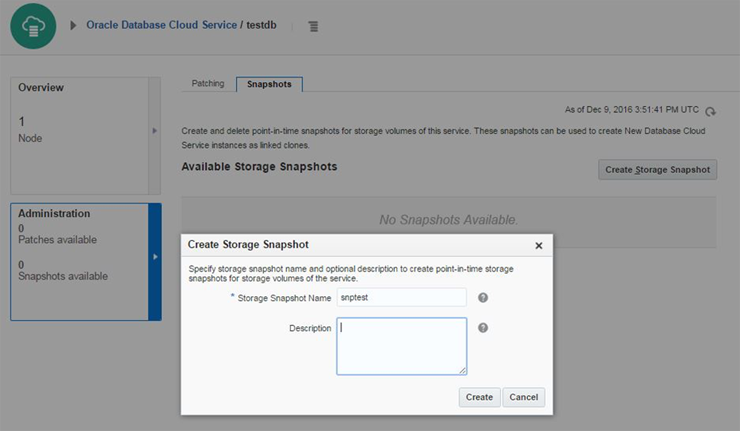This screenshot has height=431, width=740.
Task: Open the Oracle Database Cloud Service link
Action: point(161,25)
